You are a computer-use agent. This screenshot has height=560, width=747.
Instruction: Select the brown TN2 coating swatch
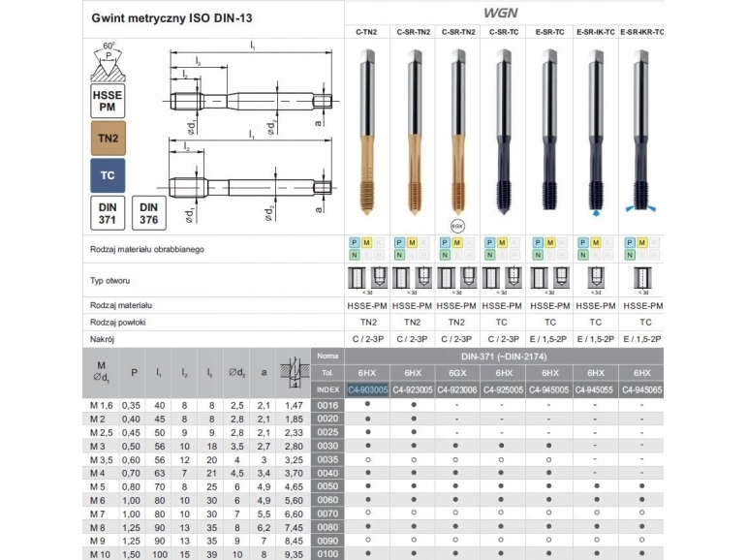coord(109,139)
